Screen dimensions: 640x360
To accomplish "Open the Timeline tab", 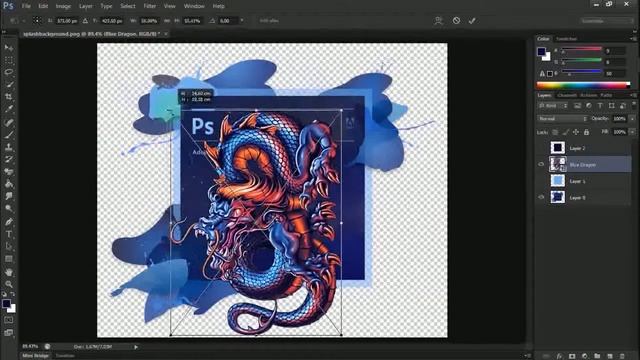I will [65, 356].
